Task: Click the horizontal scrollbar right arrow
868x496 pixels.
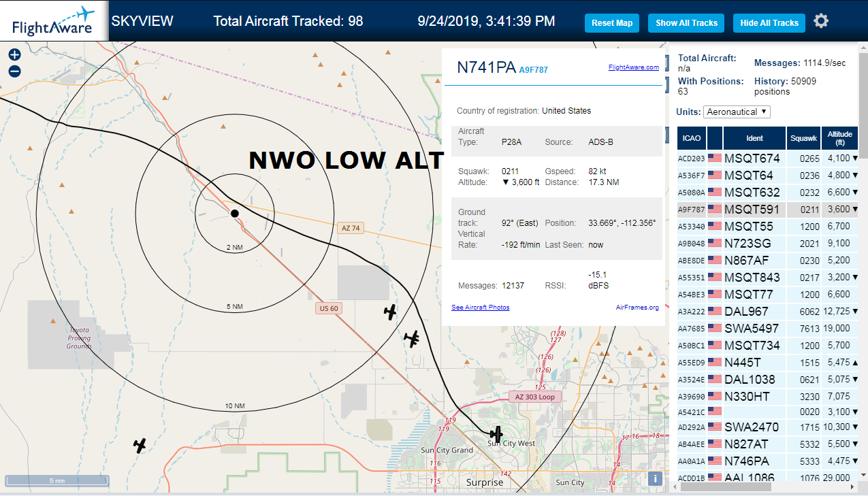Action: (852, 486)
